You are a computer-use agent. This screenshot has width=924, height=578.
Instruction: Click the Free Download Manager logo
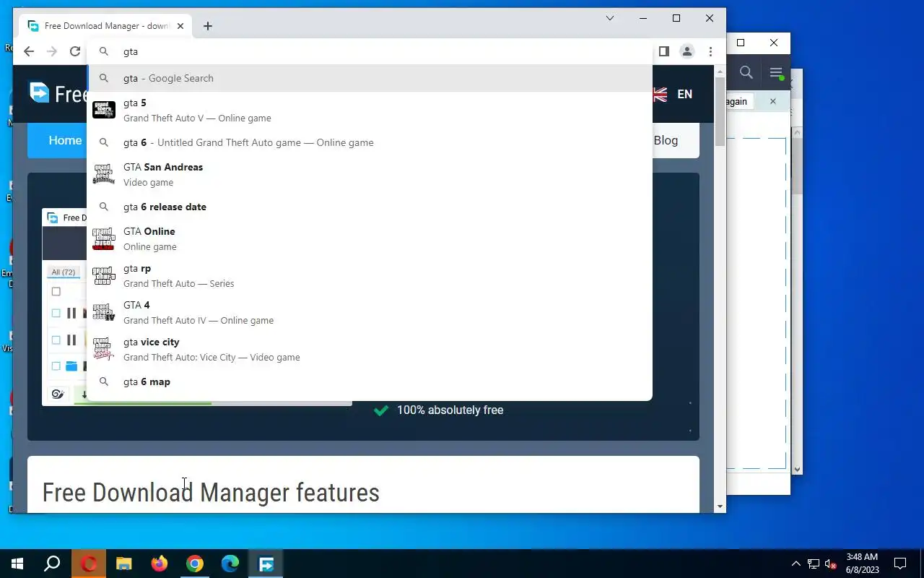click(58, 93)
